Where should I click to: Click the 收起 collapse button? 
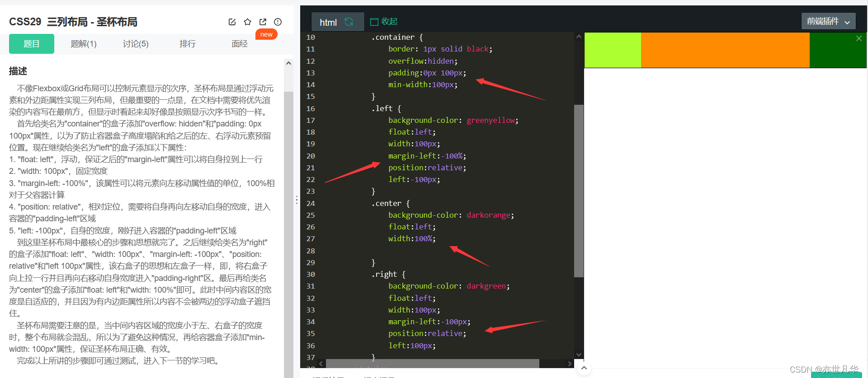tap(384, 21)
